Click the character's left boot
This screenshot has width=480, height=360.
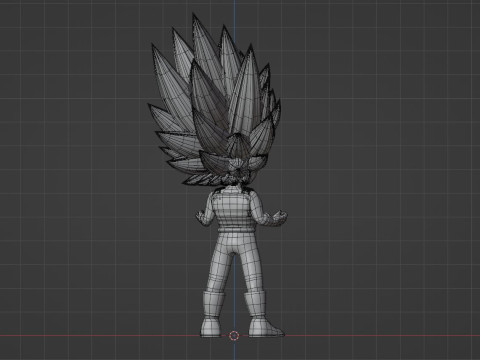pyautogui.click(x=211, y=313)
